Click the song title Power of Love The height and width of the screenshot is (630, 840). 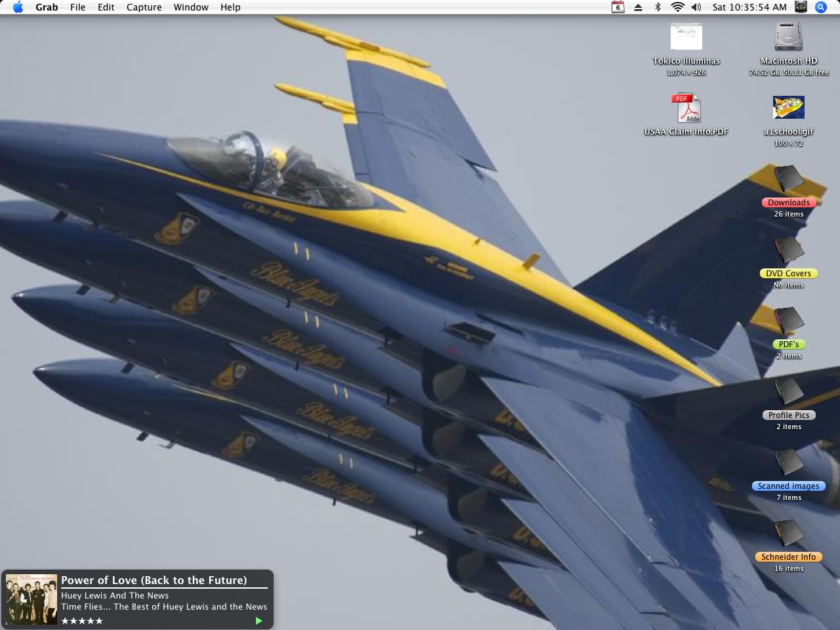(x=154, y=580)
